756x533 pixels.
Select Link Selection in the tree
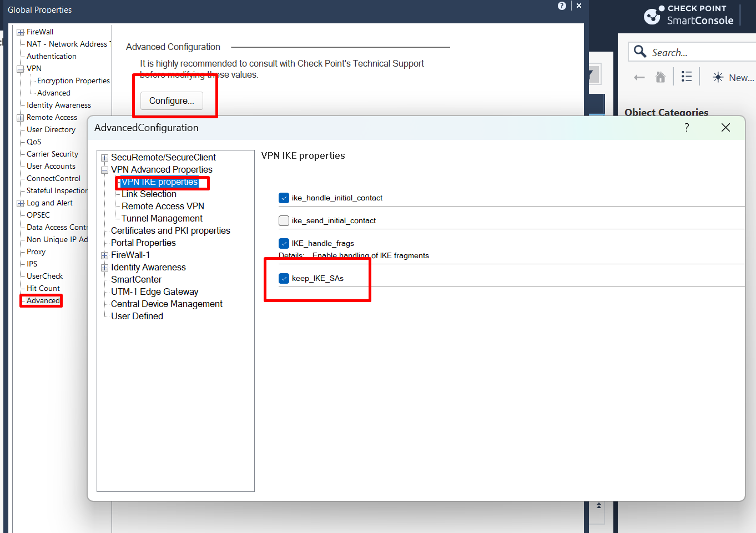149,194
